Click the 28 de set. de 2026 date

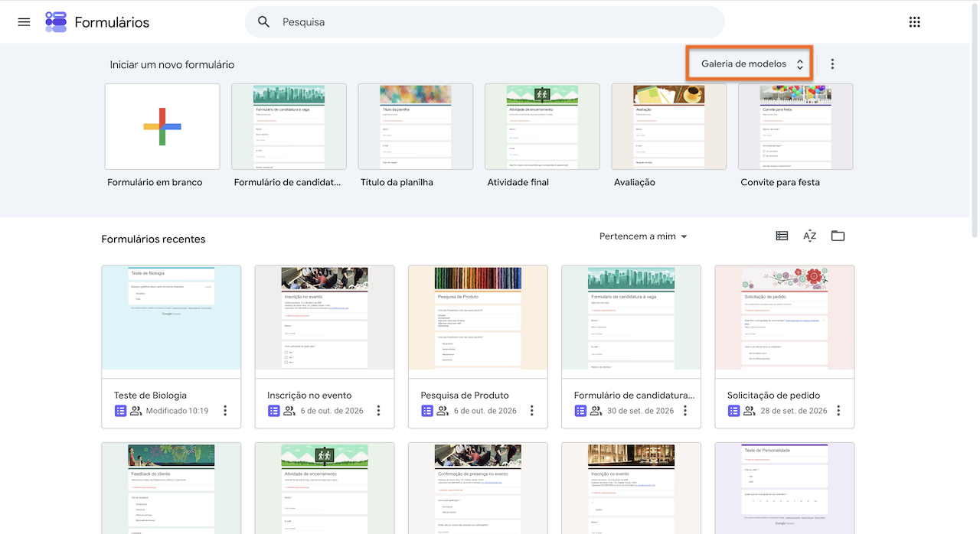click(793, 411)
